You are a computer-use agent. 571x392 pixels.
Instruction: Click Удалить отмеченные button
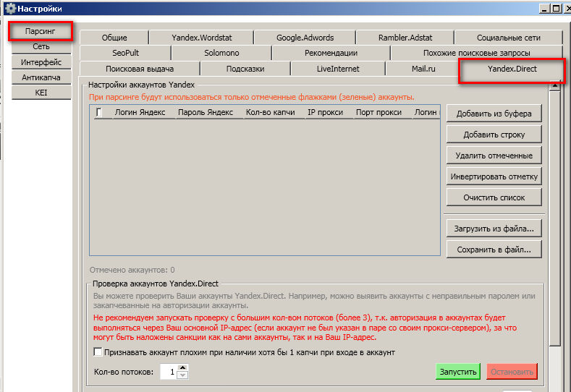tap(494, 155)
